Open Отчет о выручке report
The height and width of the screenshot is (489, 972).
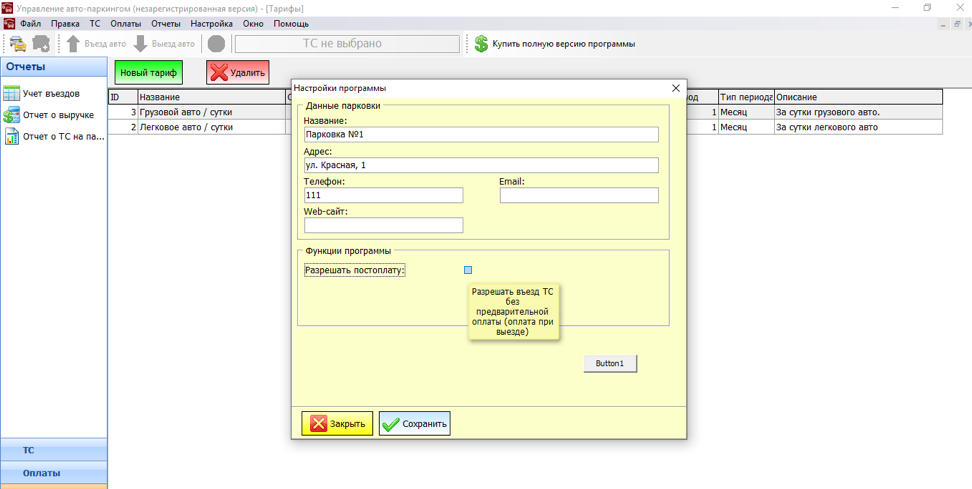coord(58,115)
